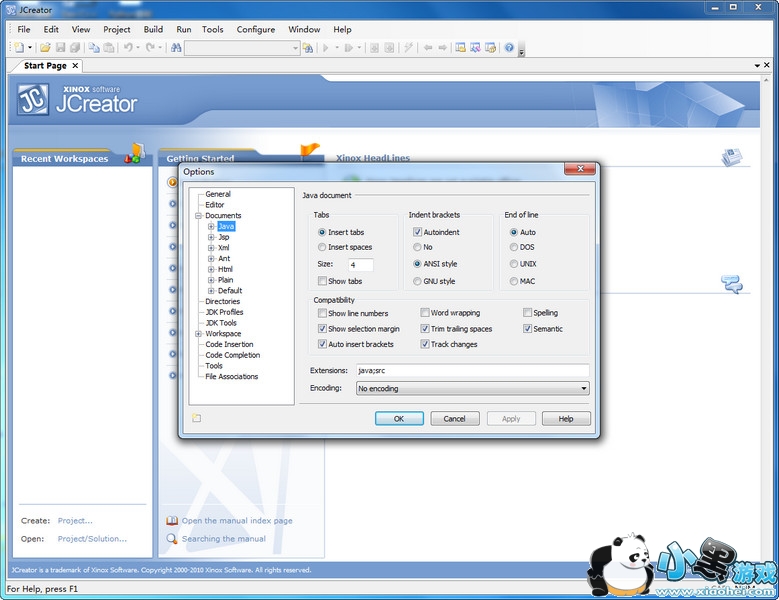Click Cancel in the Options dialog

tap(455, 419)
